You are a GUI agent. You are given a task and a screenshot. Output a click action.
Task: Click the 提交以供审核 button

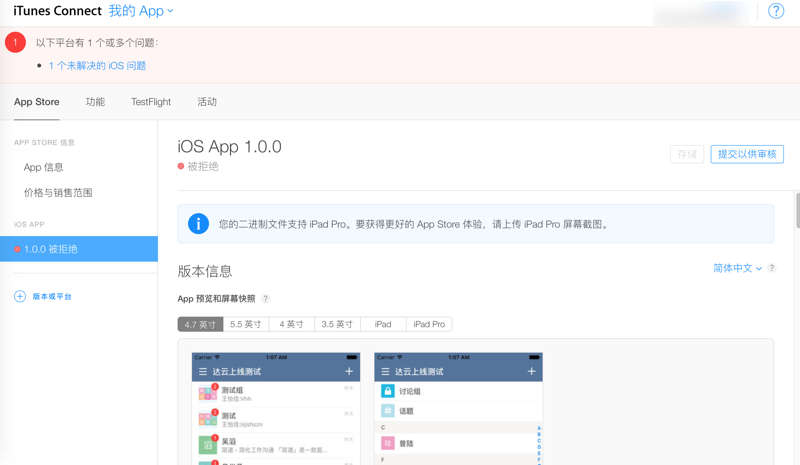(746, 154)
